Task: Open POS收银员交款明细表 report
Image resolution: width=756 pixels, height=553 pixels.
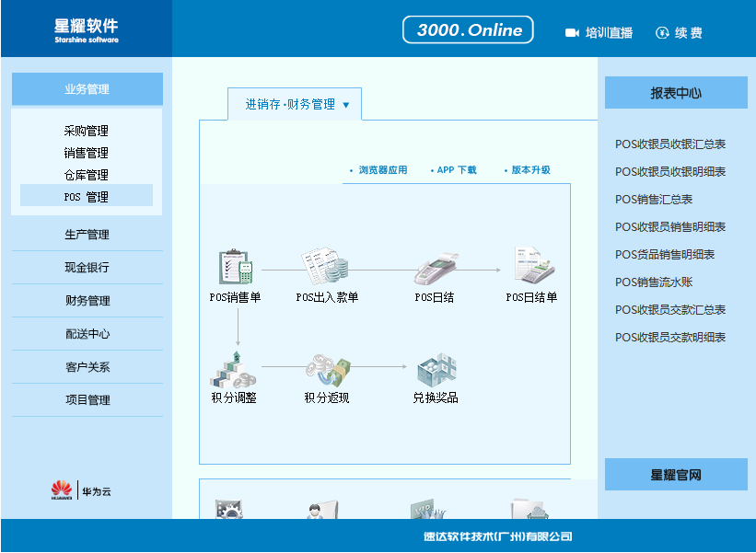Action: [x=670, y=337]
